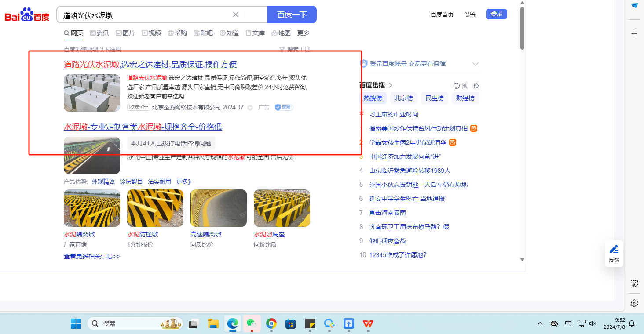Clear the search box with the X icon
The width and height of the screenshot is (644, 334).
236,15
